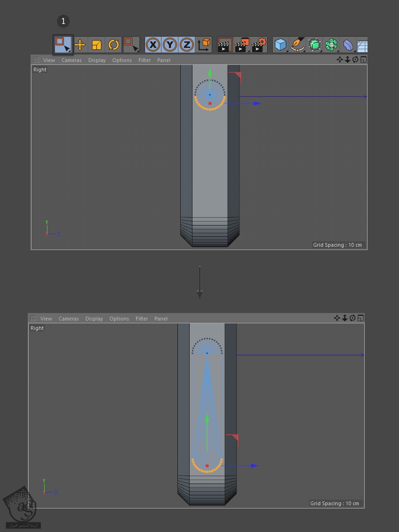Toggle the Z axis lock
Screen dimensions: 399x532
tap(187, 45)
